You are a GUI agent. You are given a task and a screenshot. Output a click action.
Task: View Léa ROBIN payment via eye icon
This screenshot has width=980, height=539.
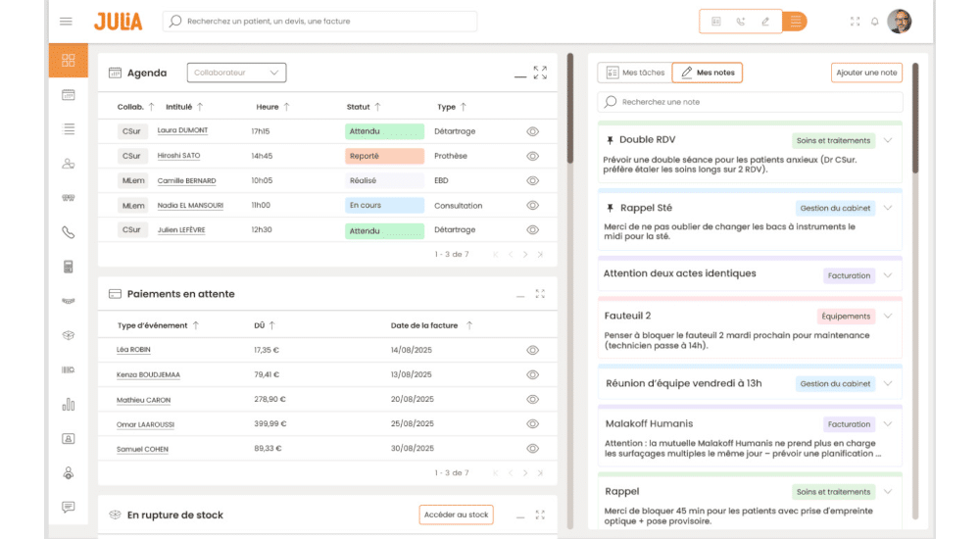[533, 350]
